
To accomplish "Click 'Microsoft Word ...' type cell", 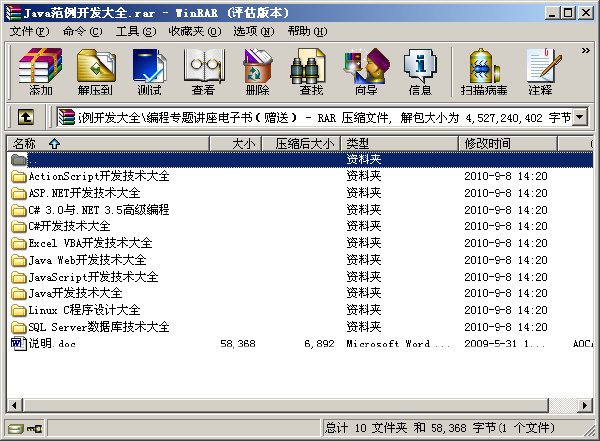I will (x=398, y=344).
